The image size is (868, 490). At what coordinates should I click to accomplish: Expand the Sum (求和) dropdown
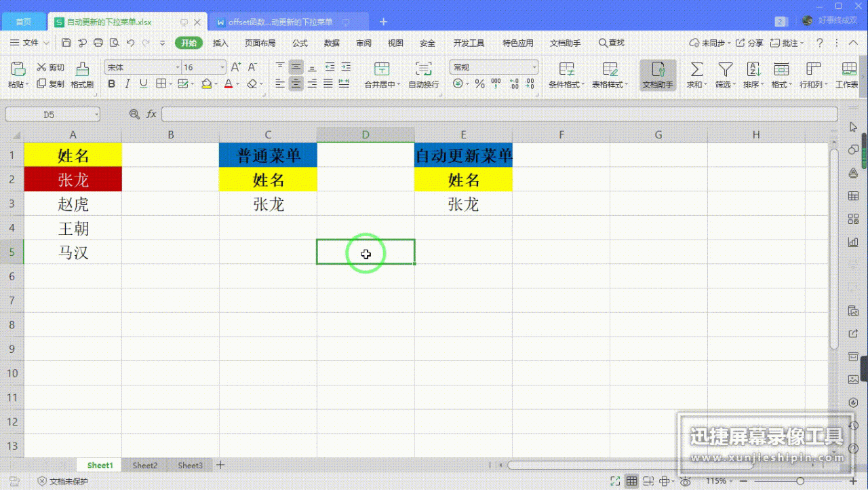coord(705,85)
